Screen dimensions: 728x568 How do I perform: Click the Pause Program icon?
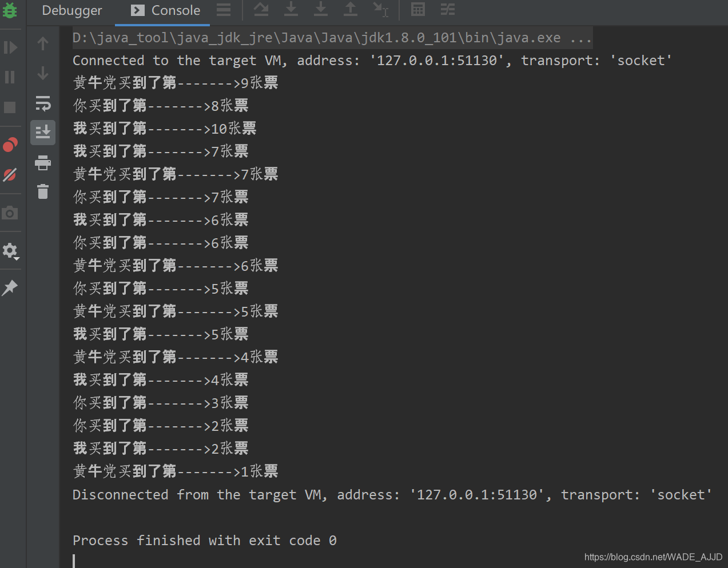(x=10, y=77)
